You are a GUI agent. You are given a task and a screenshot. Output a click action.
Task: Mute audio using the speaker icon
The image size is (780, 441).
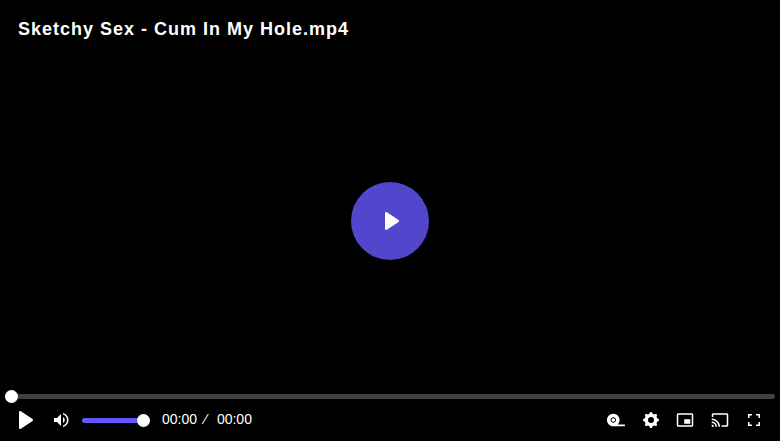tap(61, 420)
